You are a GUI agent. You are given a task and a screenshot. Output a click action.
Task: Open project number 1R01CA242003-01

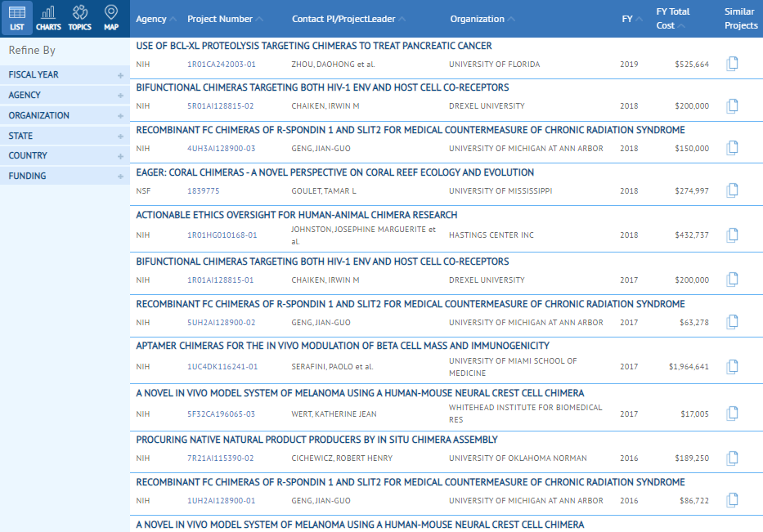point(222,65)
